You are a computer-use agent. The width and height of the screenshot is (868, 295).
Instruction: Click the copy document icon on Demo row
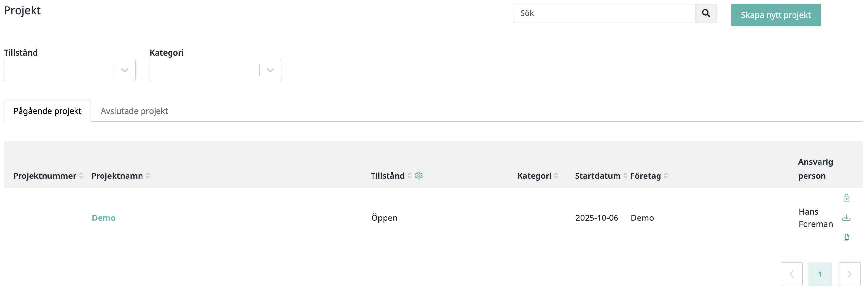(x=846, y=238)
